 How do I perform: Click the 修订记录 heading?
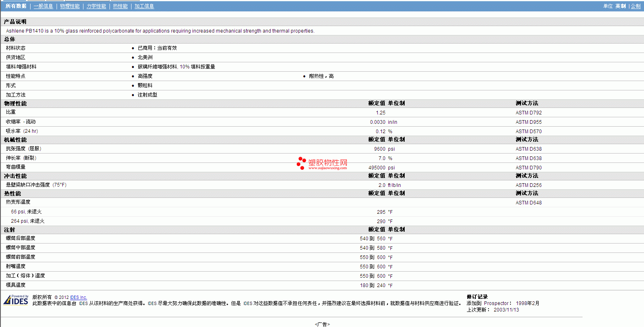coord(477,297)
